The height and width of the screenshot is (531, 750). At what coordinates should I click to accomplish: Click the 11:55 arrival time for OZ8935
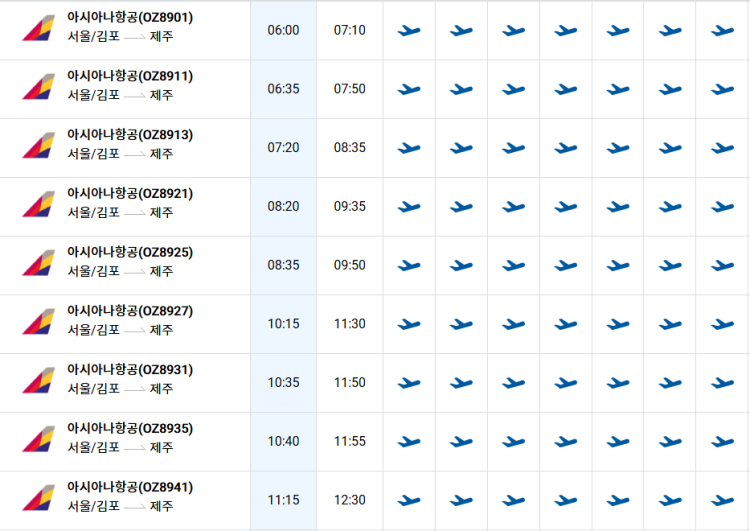pos(350,442)
